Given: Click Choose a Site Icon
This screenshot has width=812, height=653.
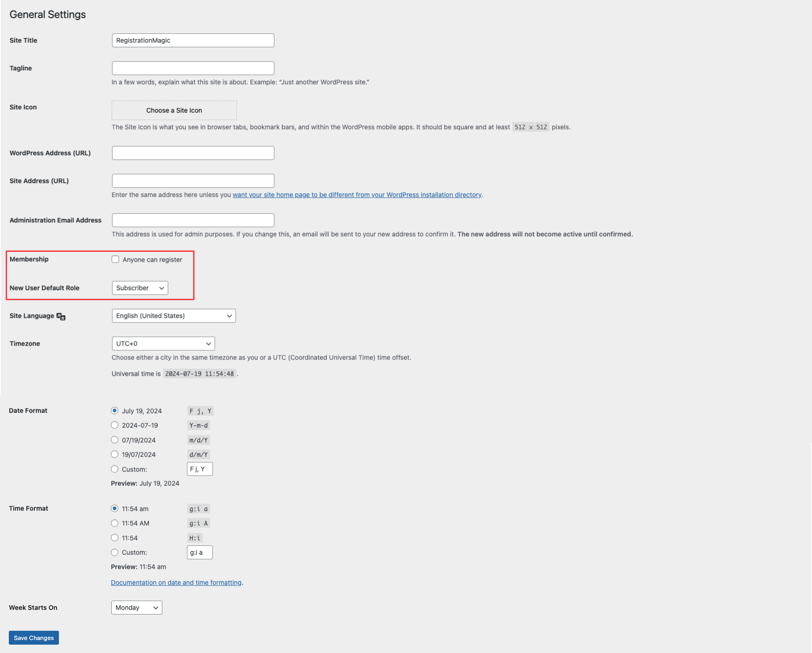Looking at the screenshot, I should (173, 110).
